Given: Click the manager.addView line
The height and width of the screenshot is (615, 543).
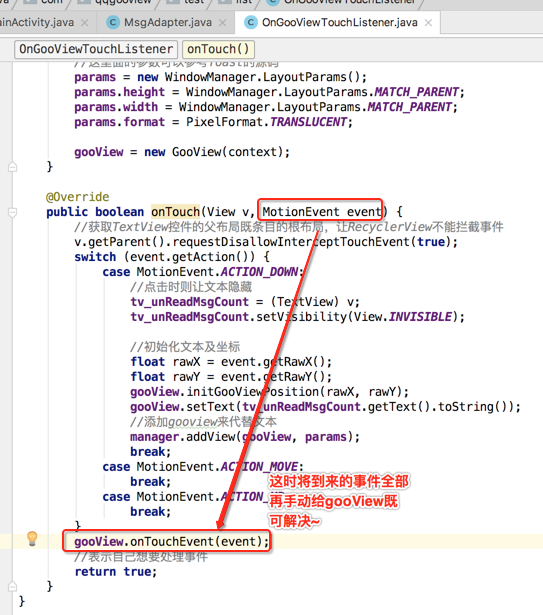Looking at the screenshot, I should (x=245, y=437).
